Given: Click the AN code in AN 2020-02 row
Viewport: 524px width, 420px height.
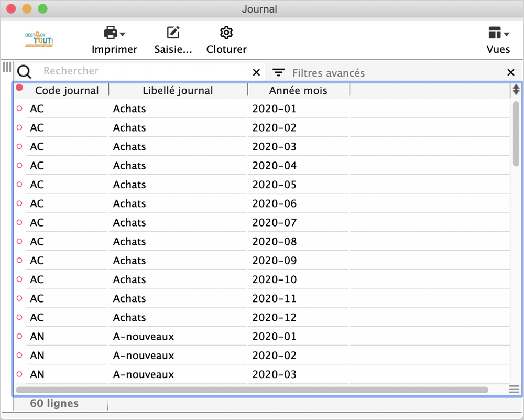Looking at the screenshot, I should click(x=37, y=356).
